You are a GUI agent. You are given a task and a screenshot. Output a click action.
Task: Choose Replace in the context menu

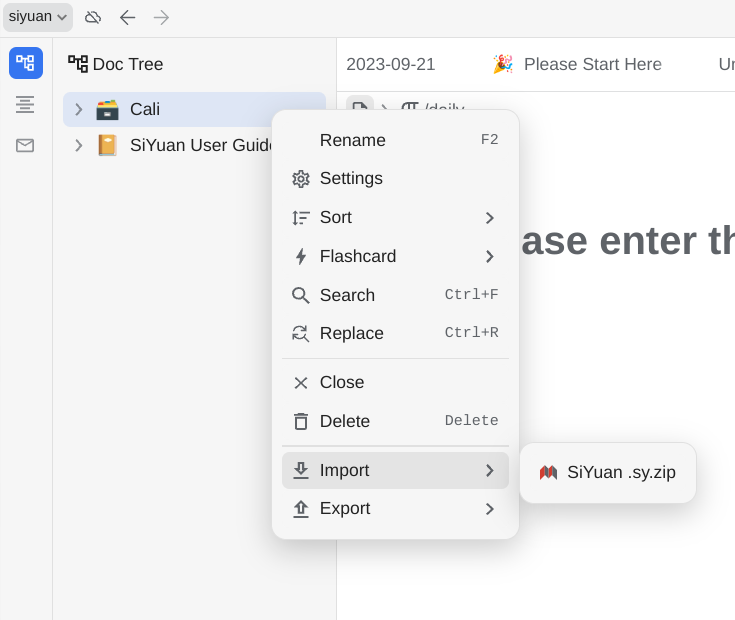pos(395,333)
